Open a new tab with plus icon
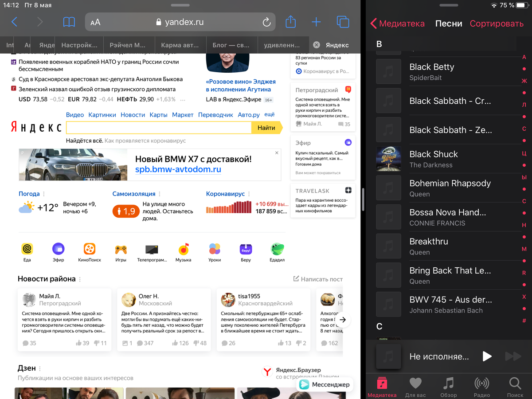The height and width of the screenshot is (399, 532). 316,22
